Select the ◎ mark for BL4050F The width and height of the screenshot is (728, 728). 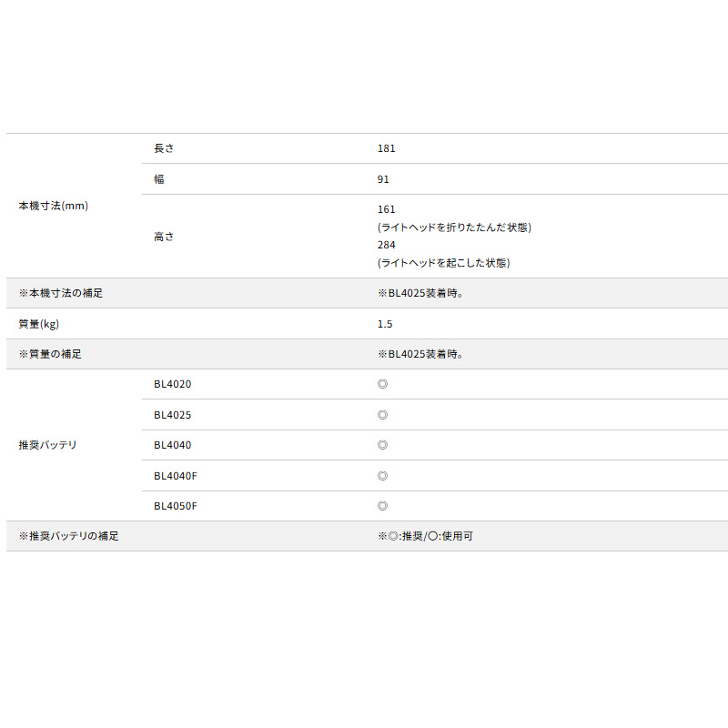(x=382, y=506)
